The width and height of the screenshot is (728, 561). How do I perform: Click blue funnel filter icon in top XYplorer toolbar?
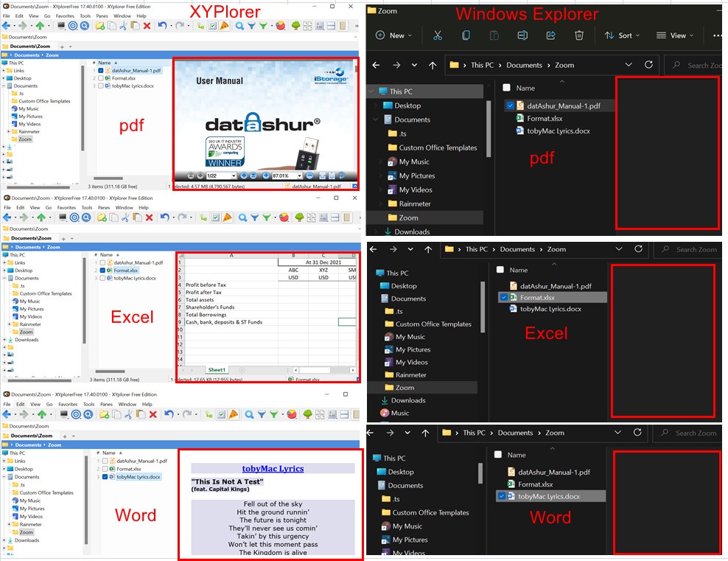(x=251, y=26)
